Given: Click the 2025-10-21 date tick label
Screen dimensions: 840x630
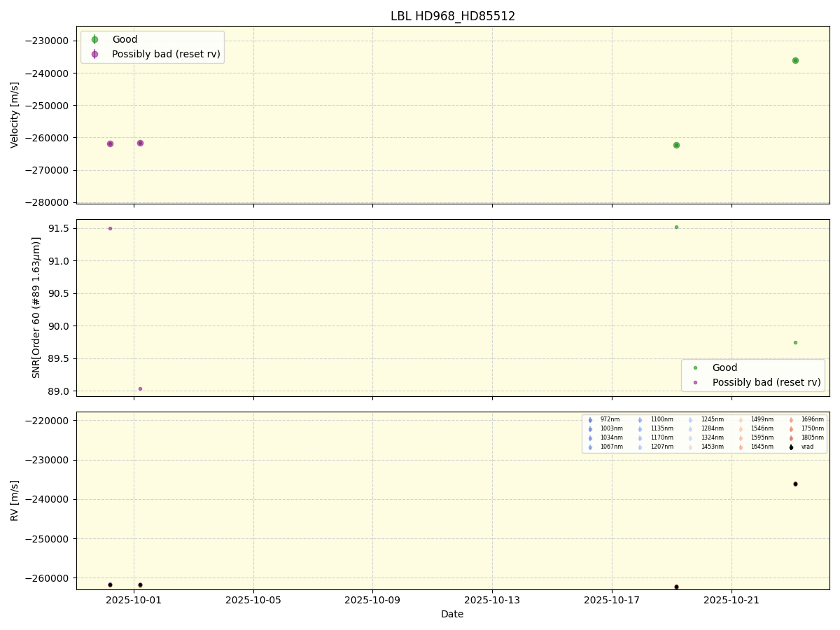Looking at the screenshot, I should tap(731, 600).
